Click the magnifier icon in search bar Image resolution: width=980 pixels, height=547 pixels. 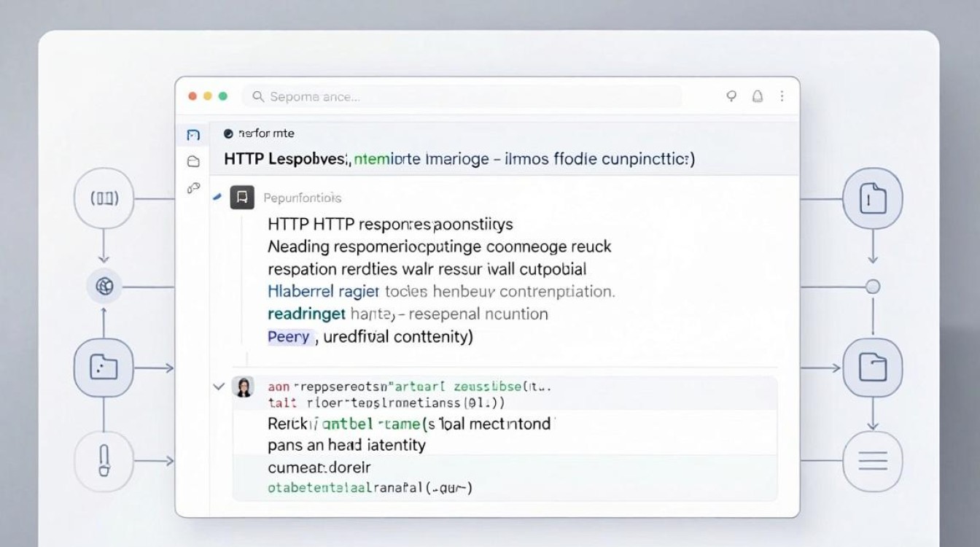257,96
